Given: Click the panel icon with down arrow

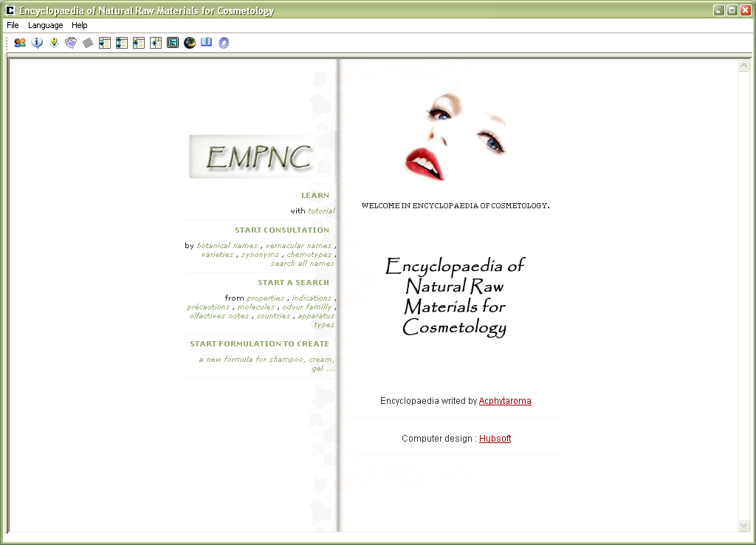Looking at the screenshot, I should click(x=105, y=43).
